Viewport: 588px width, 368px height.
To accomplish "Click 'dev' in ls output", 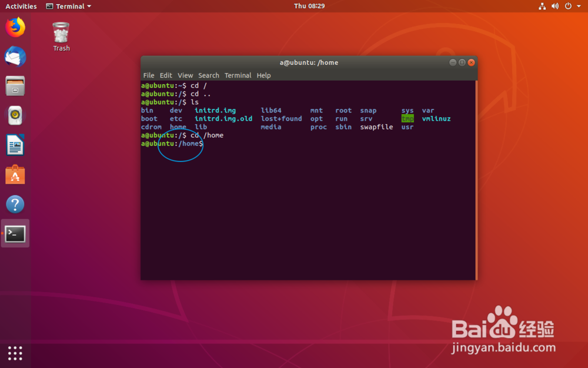I will 176,111.
